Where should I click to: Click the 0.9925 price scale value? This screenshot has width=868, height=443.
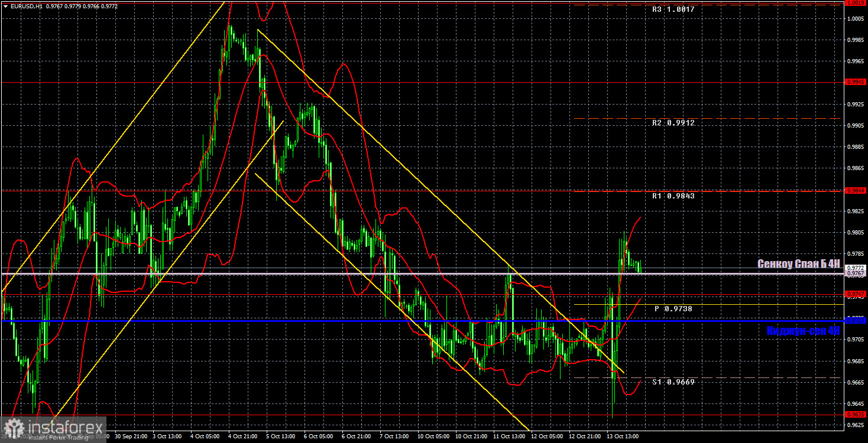point(856,104)
